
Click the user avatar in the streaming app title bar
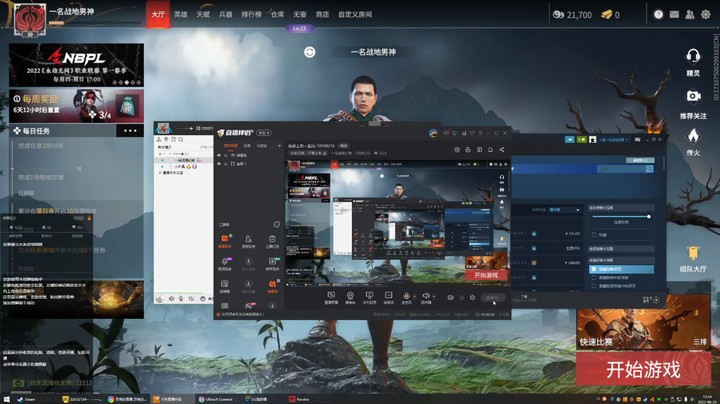(x=433, y=133)
